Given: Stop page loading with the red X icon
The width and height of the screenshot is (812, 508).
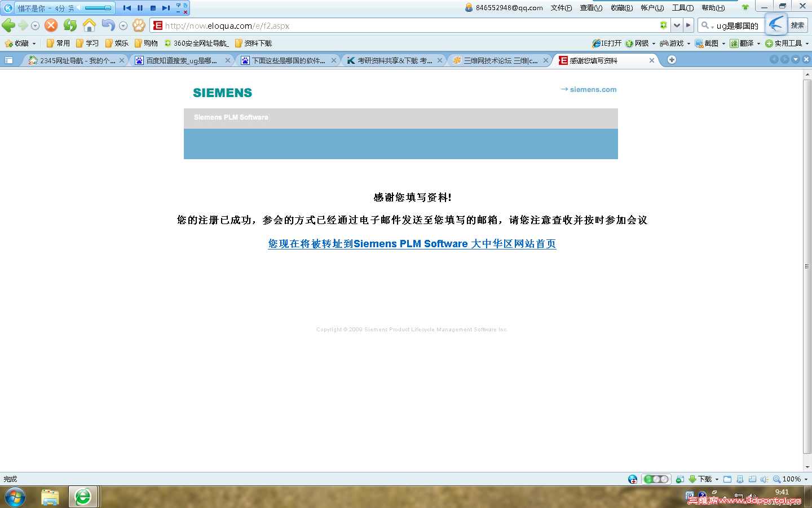Looking at the screenshot, I should pos(50,25).
